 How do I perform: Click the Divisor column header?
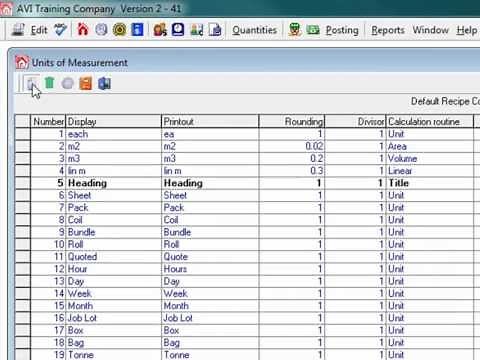tap(355, 121)
